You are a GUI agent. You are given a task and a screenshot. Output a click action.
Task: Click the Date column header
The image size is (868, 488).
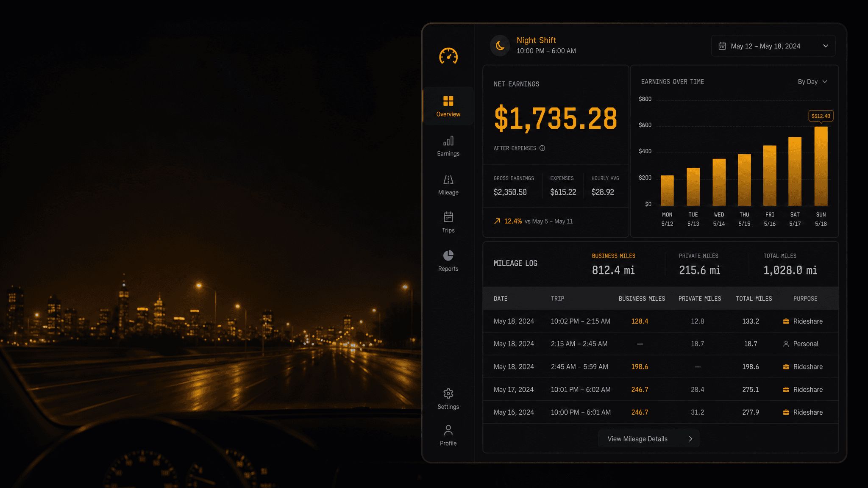click(501, 299)
